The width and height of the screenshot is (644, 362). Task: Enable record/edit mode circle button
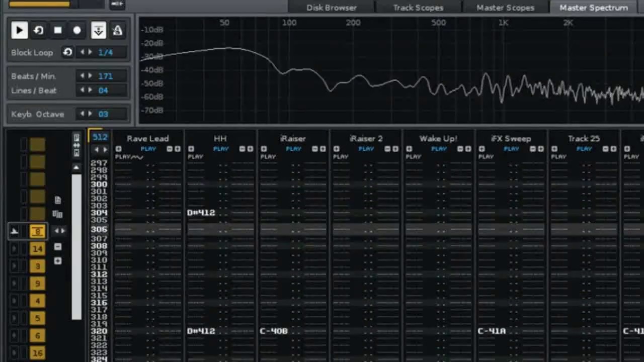click(77, 30)
